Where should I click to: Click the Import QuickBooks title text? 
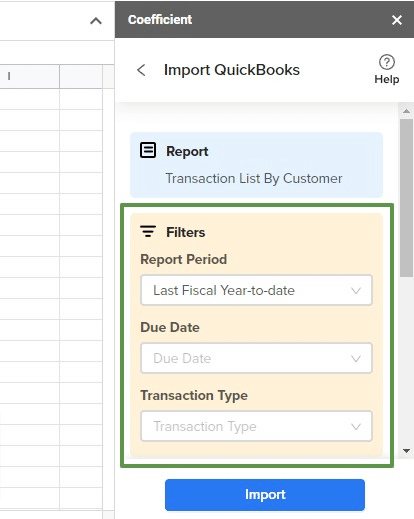point(232,70)
